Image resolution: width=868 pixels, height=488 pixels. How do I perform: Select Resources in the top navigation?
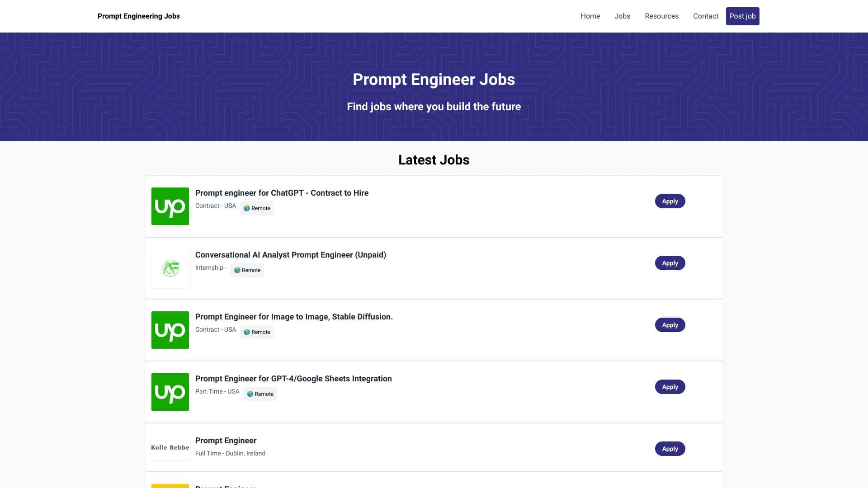(662, 16)
